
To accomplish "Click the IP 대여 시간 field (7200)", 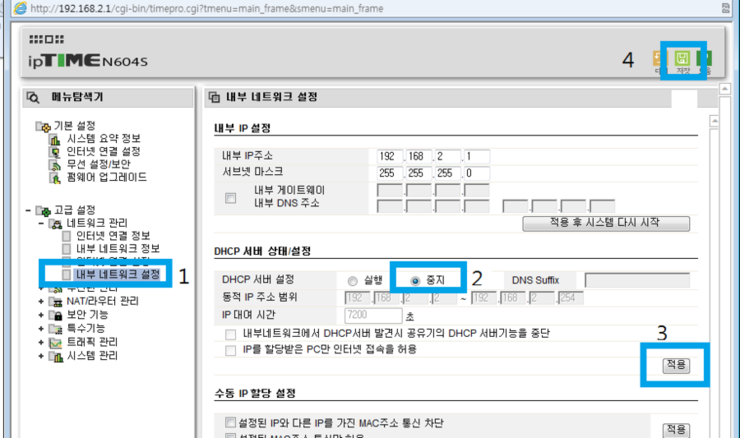I will coord(373,315).
